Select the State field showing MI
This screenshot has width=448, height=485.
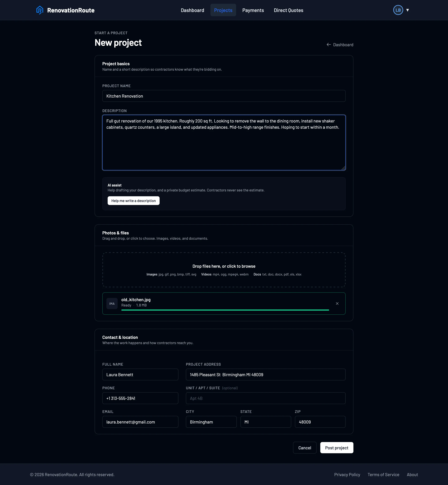point(265,422)
